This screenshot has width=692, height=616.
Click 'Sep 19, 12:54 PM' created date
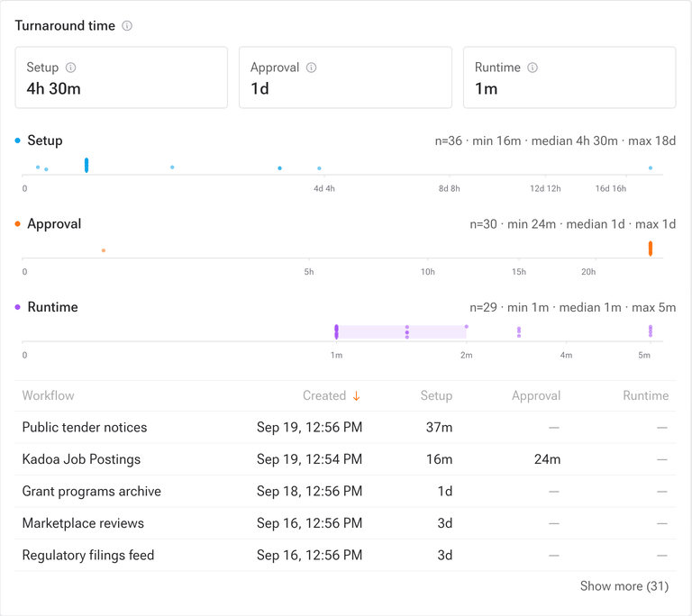pos(309,459)
